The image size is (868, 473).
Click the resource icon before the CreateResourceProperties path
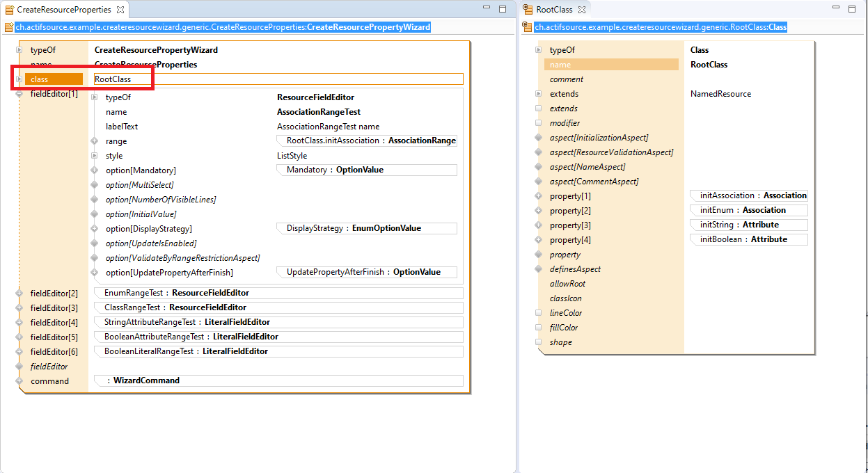9,28
